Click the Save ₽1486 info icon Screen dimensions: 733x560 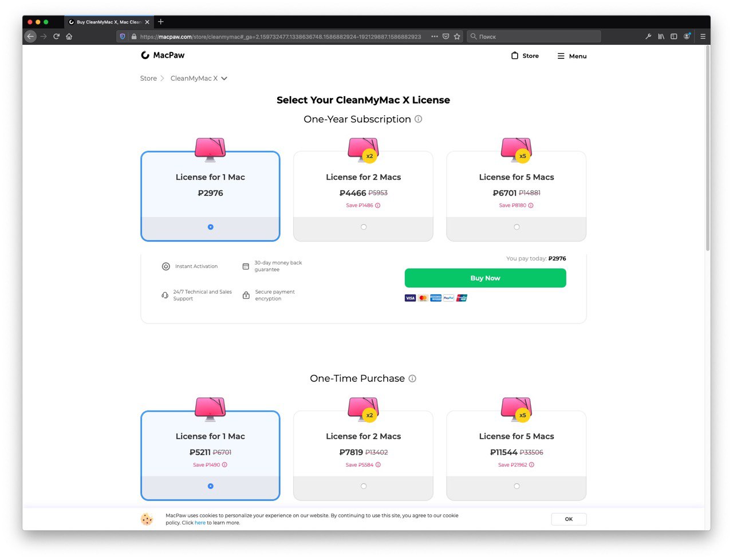378,206
